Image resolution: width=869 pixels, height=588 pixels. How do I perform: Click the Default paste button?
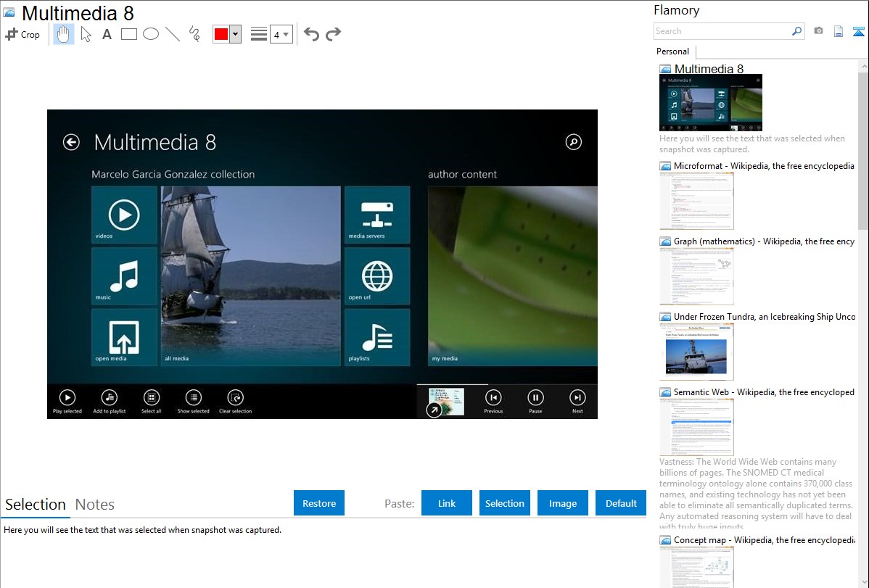[621, 503]
